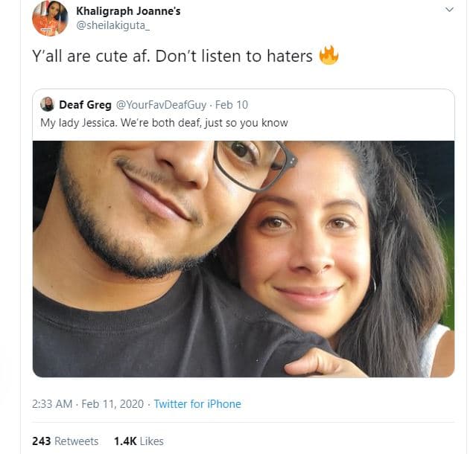The height and width of the screenshot is (454, 476).
Task: Enlarge the couple's selfie photo
Action: [x=243, y=258]
